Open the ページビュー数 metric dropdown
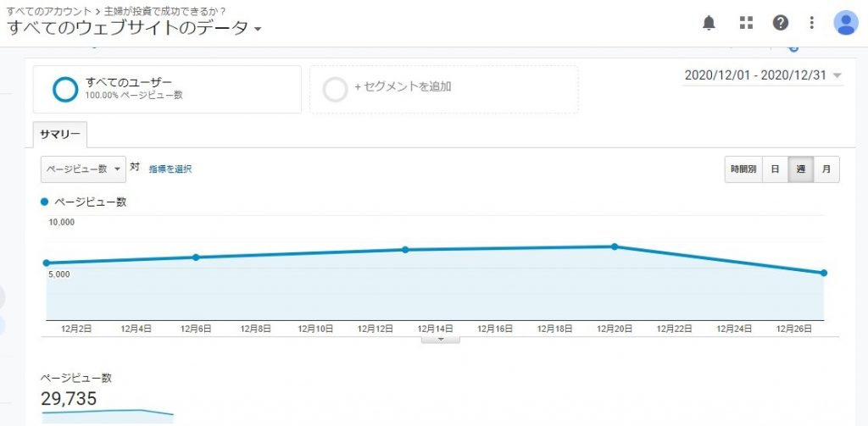 point(83,169)
